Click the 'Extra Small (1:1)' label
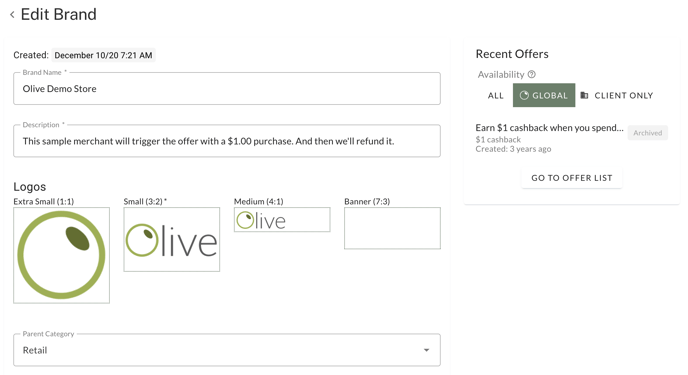This screenshot has width=688, height=375. pyautogui.click(x=43, y=201)
